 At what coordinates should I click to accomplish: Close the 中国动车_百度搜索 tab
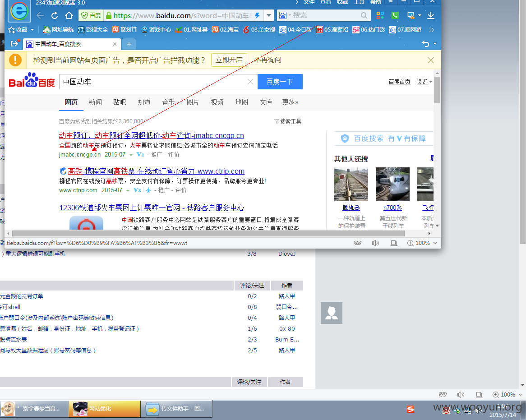coord(115,44)
